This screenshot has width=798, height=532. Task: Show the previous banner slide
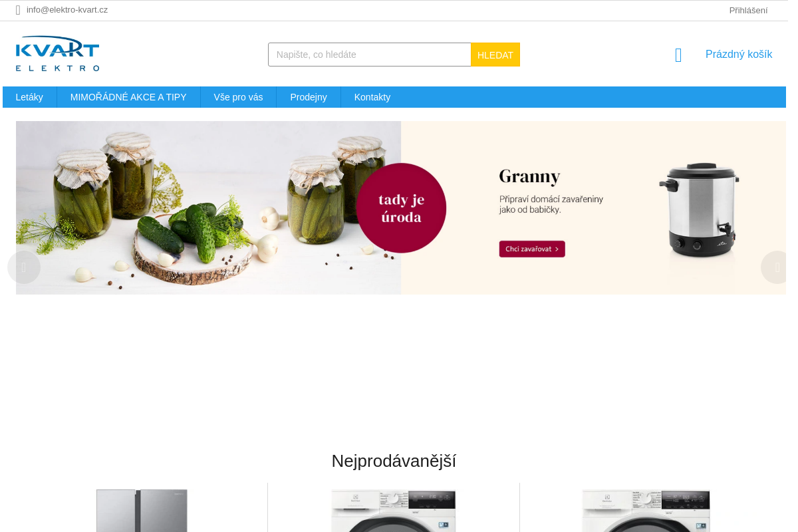[24, 267]
